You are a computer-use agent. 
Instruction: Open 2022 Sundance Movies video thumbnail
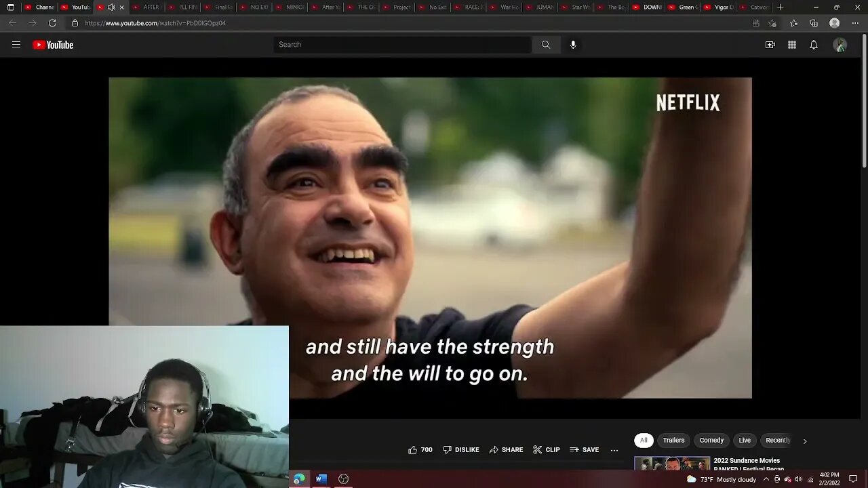point(672,464)
